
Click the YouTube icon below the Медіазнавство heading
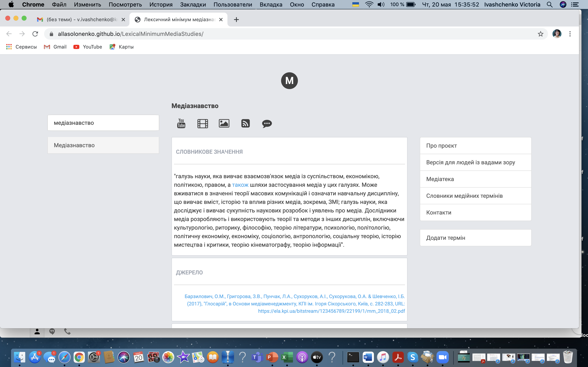[181, 123]
